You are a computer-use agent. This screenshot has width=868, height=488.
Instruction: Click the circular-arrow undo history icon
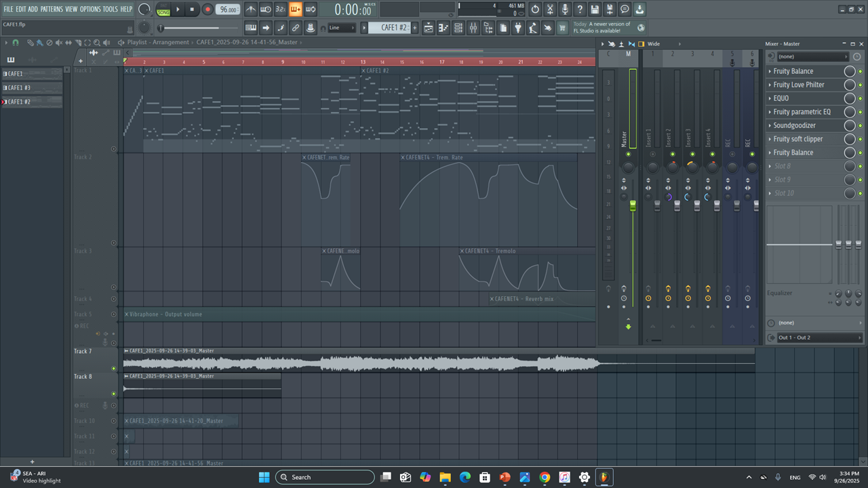[x=535, y=9]
